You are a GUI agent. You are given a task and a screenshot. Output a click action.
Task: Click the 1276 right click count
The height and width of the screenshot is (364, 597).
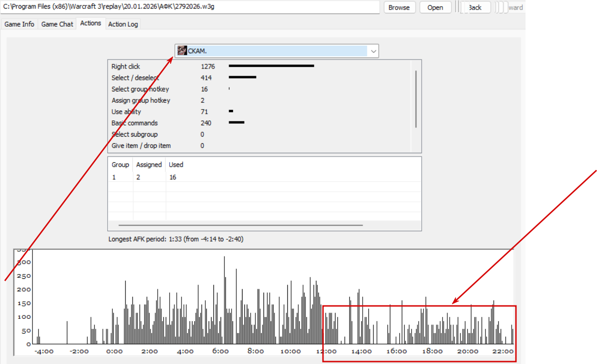pyautogui.click(x=208, y=67)
